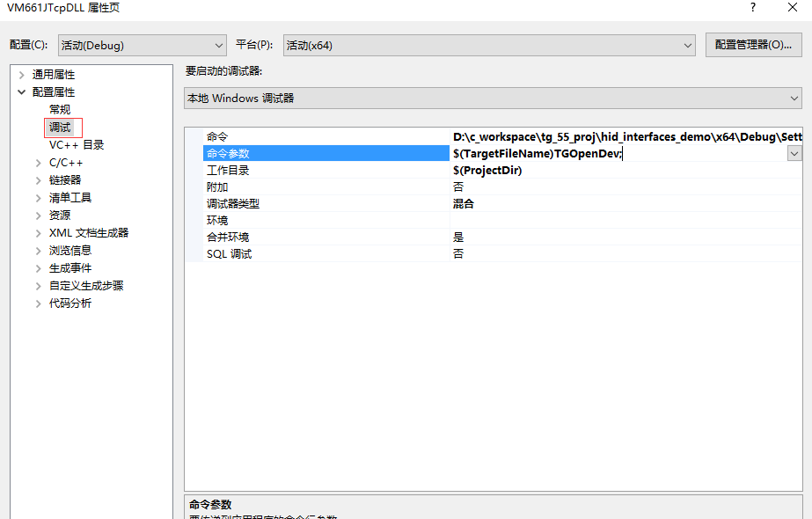
Task: Select the 代码分析 tree item label
Action: tap(70, 303)
